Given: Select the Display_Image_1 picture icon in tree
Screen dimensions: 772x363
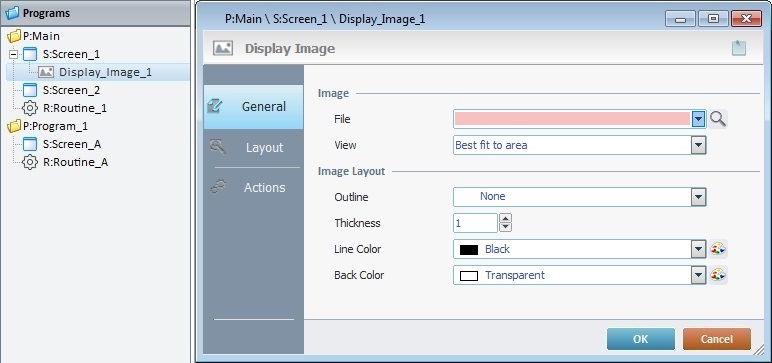Looking at the screenshot, I should [x=46, y=72].
